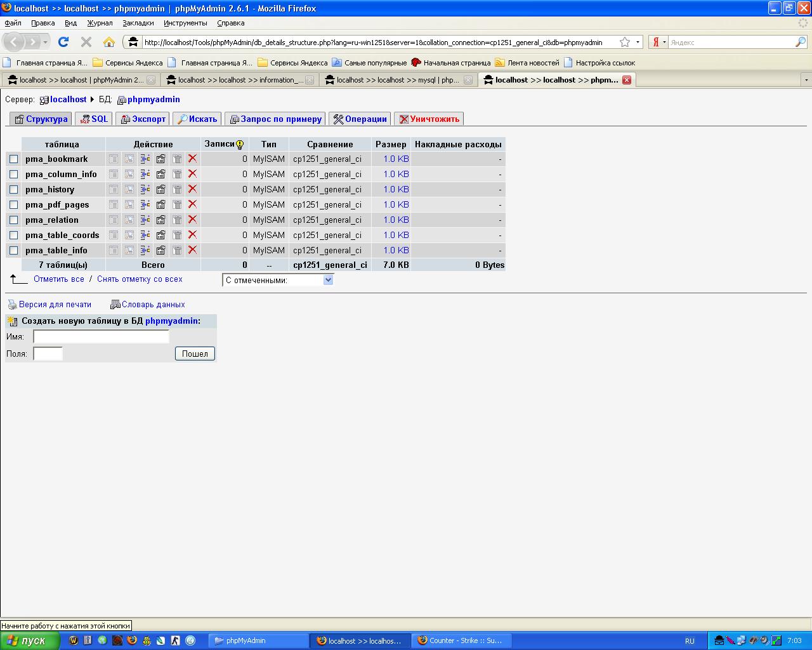Viewport: 812px width, 650px height.
Task: Click the 'Отметить все' link
Action: (x=59, y=279)
